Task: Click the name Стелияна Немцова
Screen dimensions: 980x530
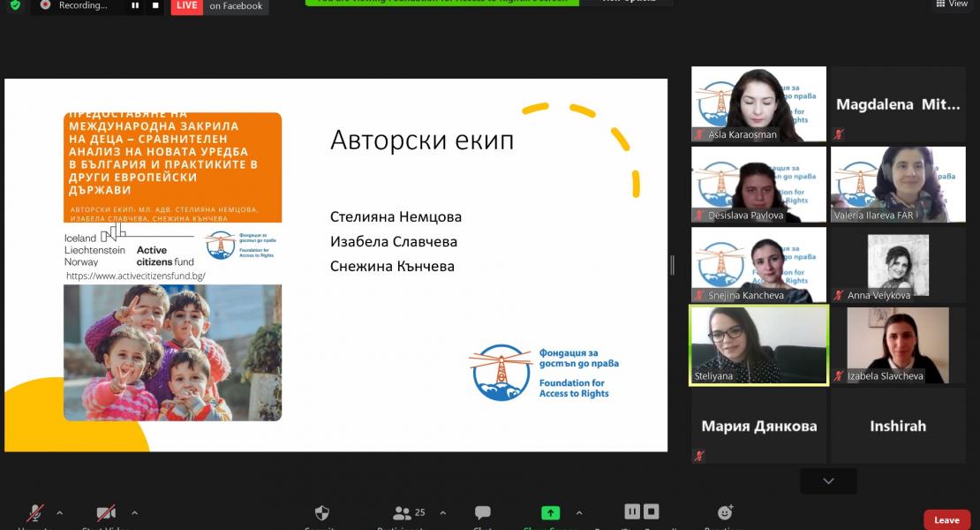Action: [x=396, y=217]
